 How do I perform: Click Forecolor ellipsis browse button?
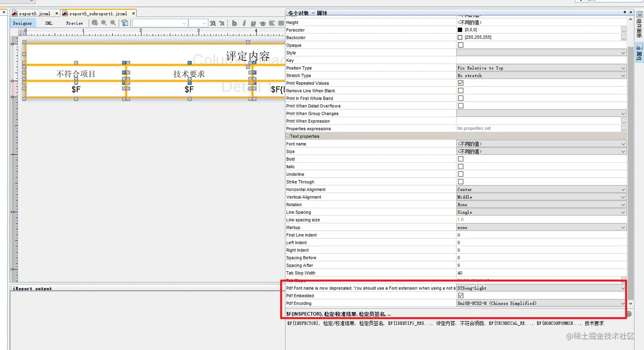pyautogui.click(x=624, y=30)
